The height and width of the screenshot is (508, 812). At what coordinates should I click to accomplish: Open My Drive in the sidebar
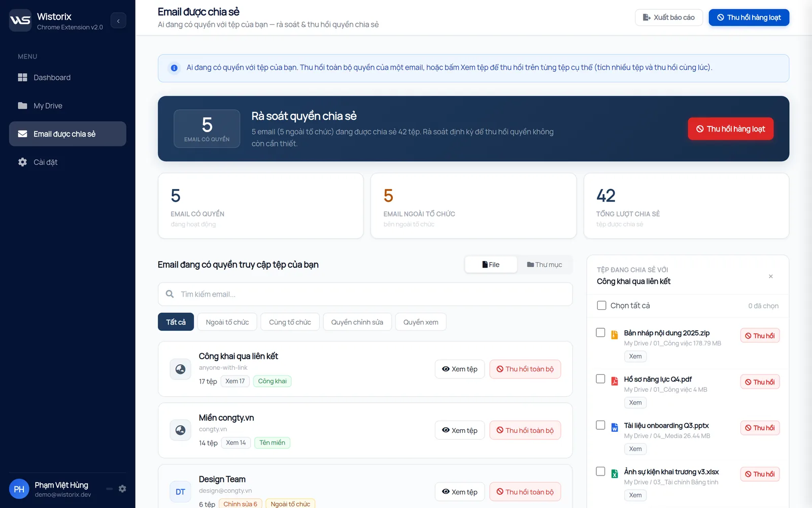coord(67,106)
